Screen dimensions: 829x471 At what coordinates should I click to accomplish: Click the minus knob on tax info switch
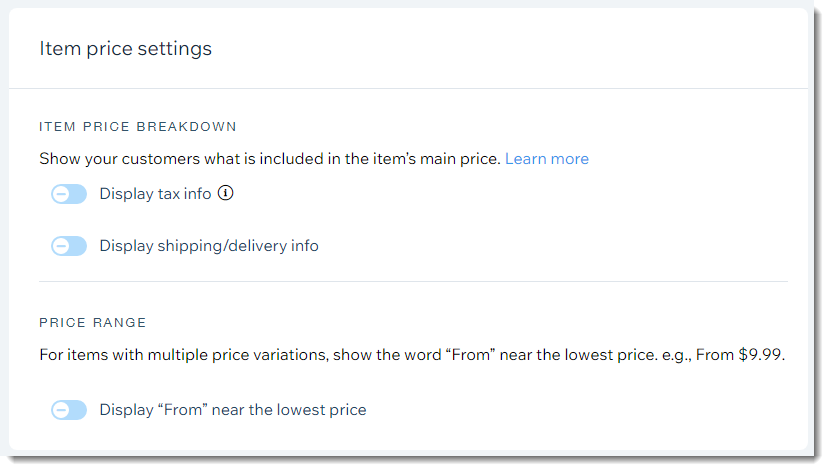61,194
